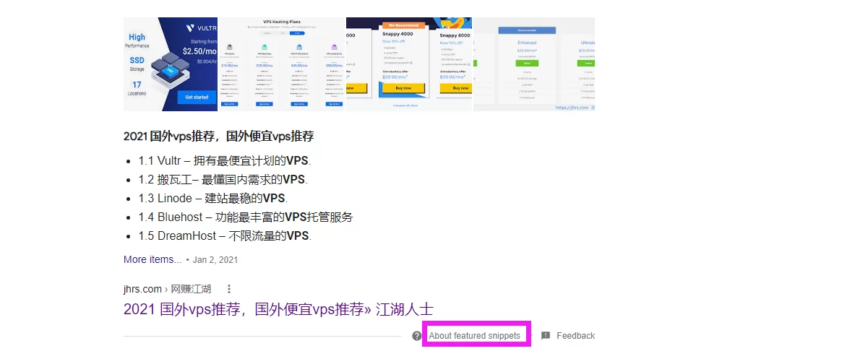This screenshot has width=868, height=359.
Task: Click the question mark help icon
Action: click(417, 336)
